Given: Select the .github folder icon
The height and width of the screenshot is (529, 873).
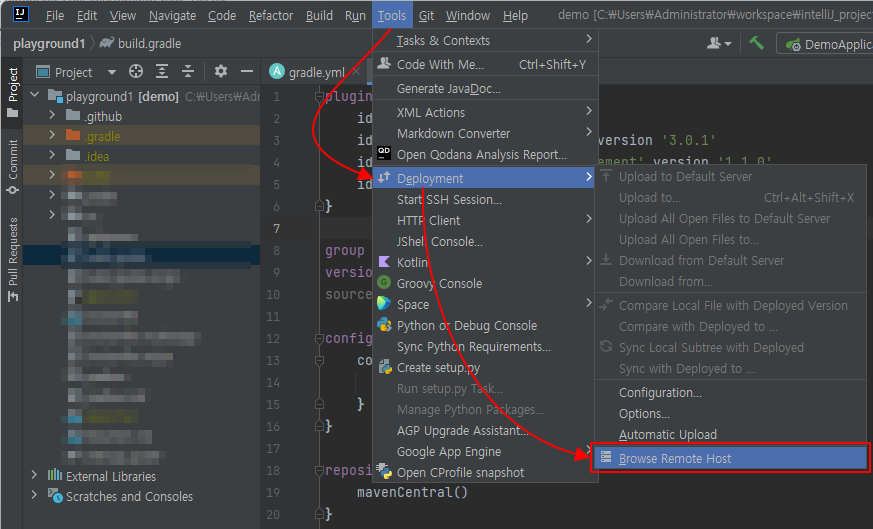Looking at the screenshot, I should (x=73, y=115).
